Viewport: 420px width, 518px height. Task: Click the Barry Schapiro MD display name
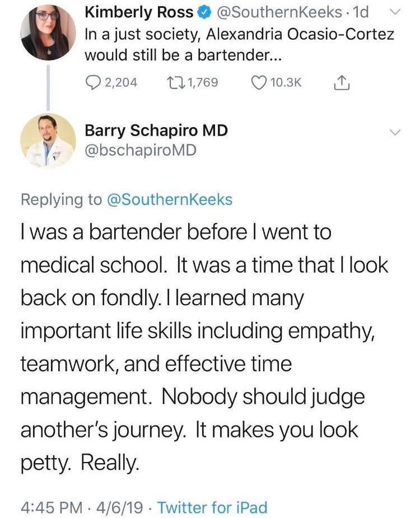156,130
